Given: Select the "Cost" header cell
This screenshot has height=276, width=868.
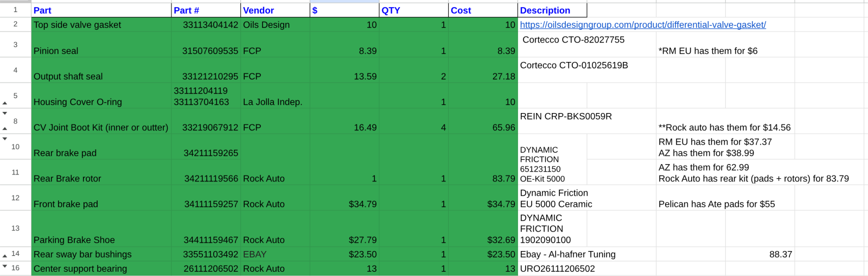Looking at the screenshot, I should (x=483, y=10).
